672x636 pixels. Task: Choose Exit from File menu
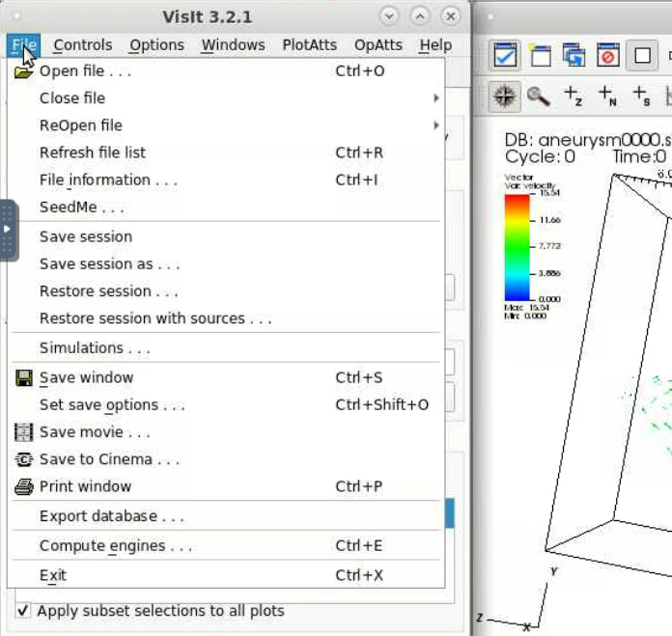click(226, 575)
